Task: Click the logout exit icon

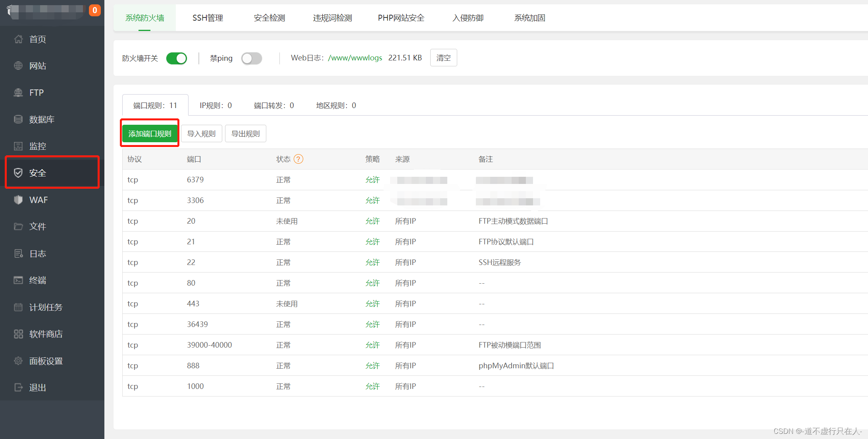Action: click(x=18, y=387)
